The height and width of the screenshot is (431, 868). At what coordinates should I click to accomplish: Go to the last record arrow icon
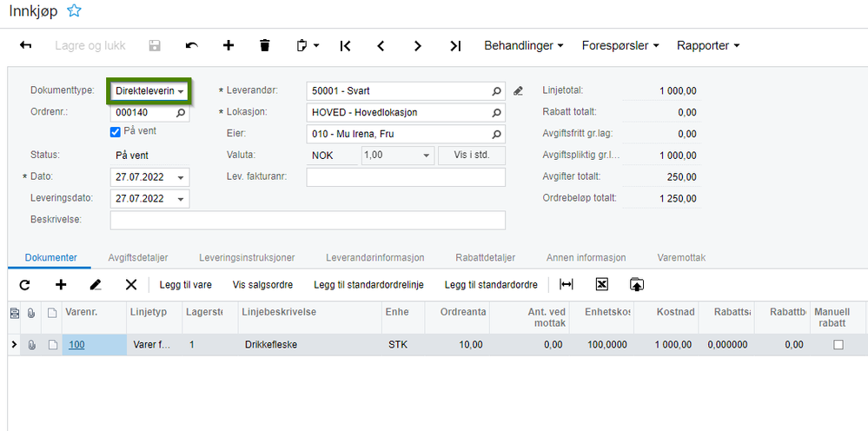coord(455,46)
